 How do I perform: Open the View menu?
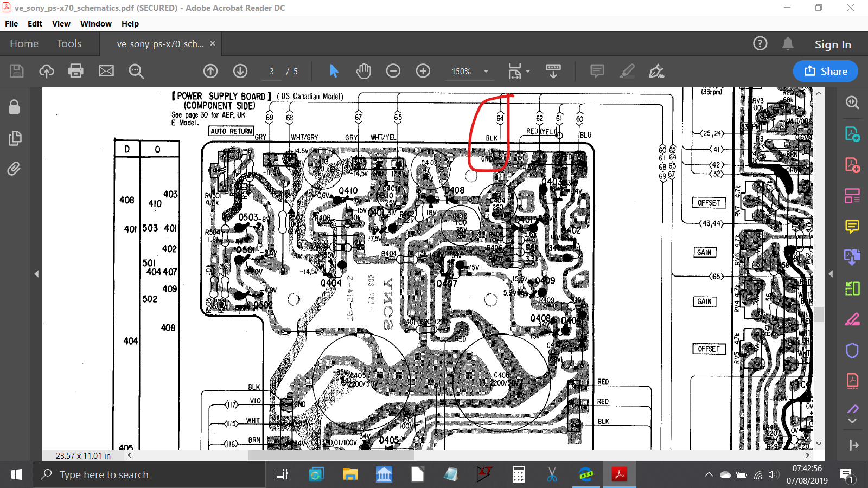point(61,24)
